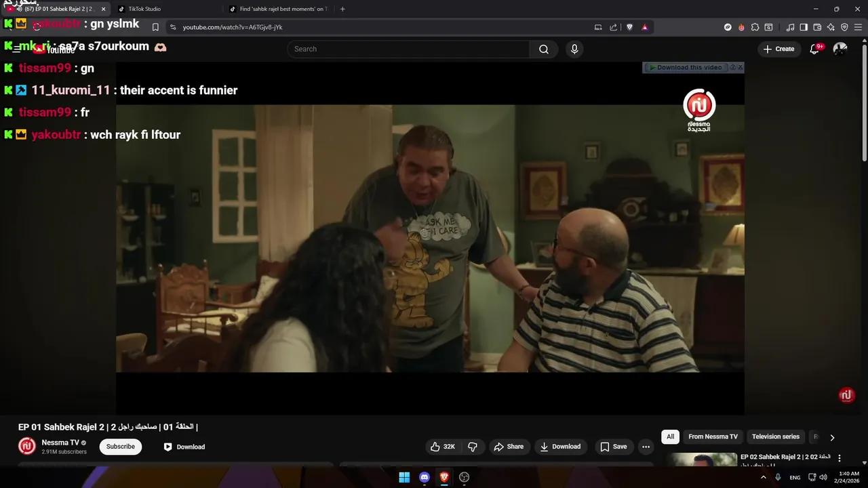Open Leo AI sparkle icon
The width and height of the screenshot is (868, 488).
[831, 27]
